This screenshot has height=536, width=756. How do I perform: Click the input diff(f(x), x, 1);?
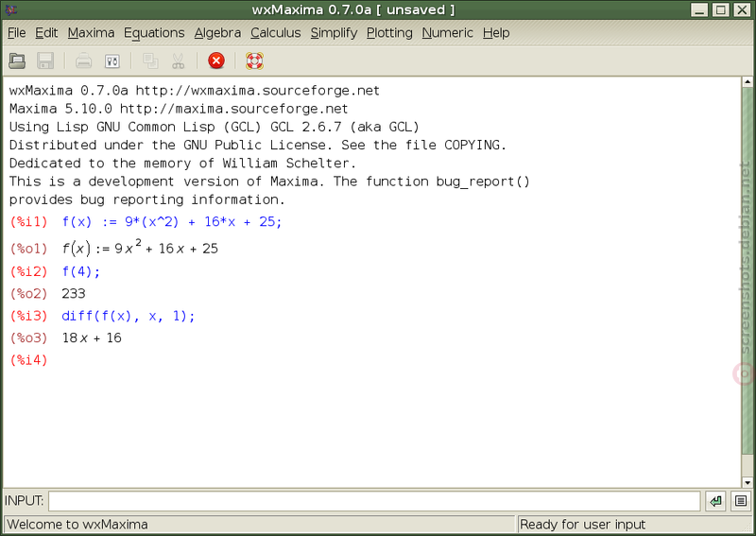pos(129,316)
